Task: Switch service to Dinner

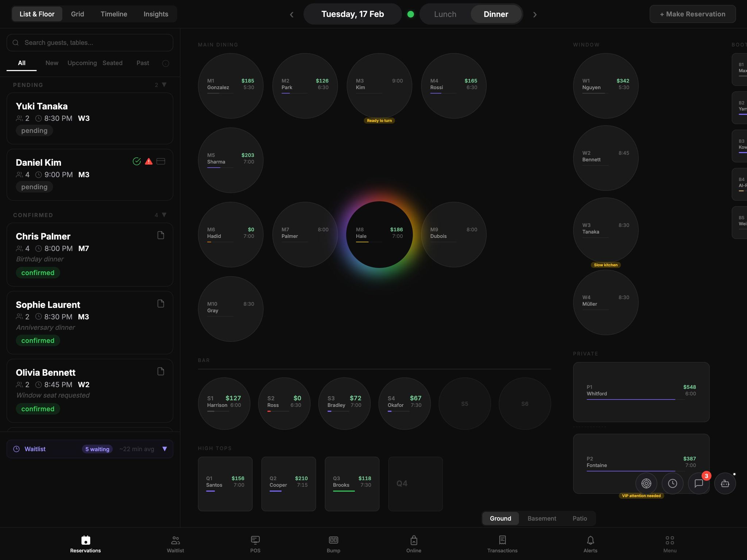Action: pos(496,14)
